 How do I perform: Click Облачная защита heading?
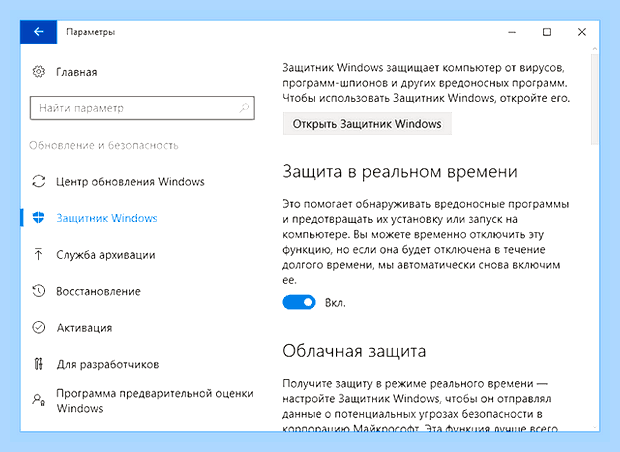354,351
